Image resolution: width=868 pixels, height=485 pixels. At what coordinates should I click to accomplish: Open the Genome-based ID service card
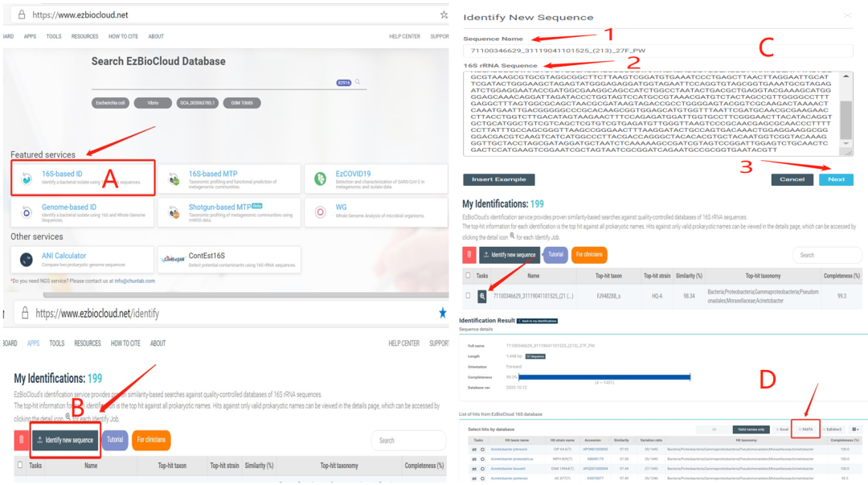pos(82,212)
